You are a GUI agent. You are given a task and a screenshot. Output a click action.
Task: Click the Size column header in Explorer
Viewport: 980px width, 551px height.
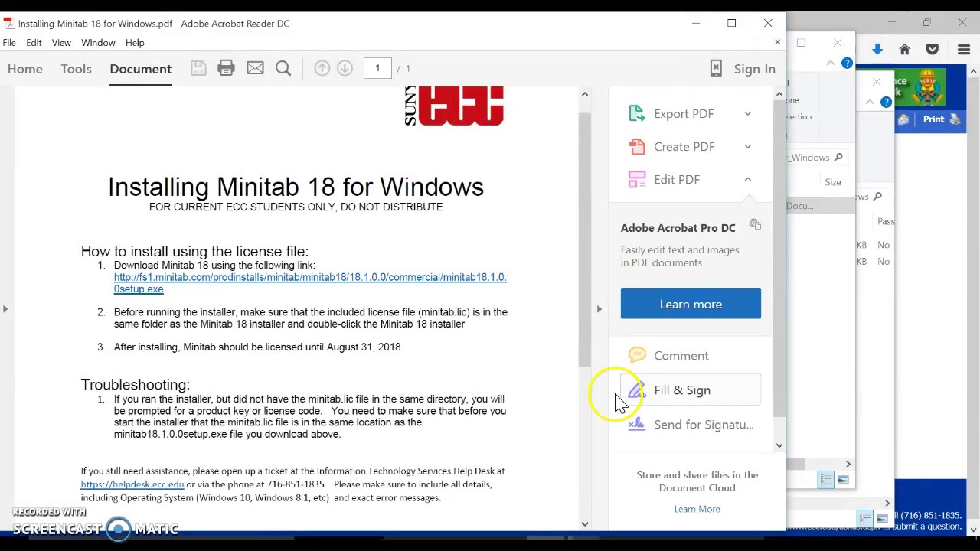[833, 182]
